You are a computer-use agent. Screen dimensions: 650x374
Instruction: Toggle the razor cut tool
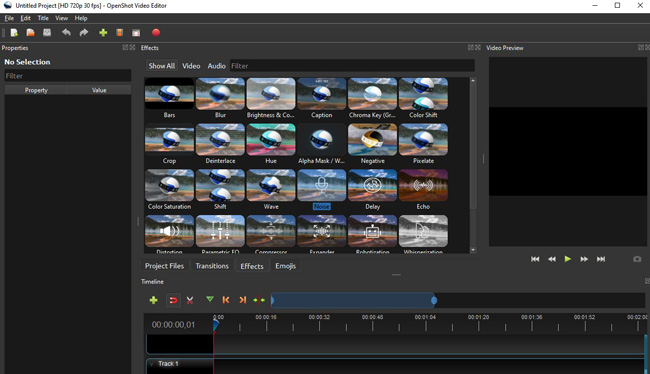190,300
